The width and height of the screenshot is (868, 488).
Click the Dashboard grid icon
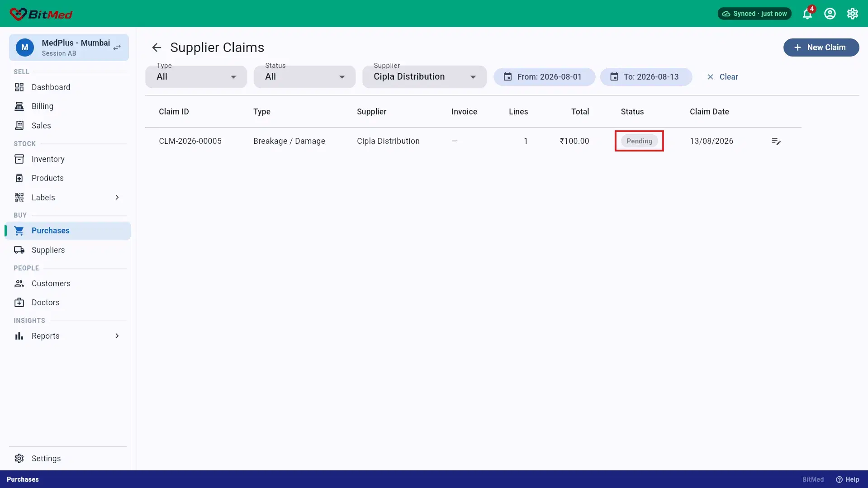tap(19, 87)
